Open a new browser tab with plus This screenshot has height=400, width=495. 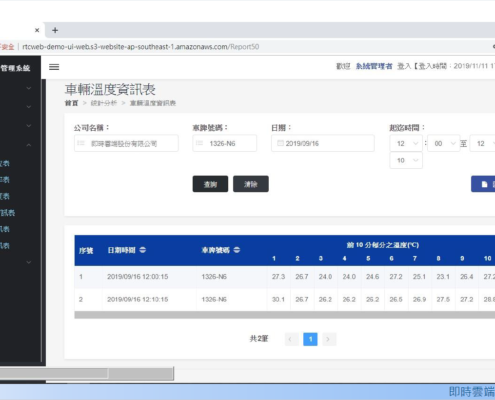[x=55, y=30]
